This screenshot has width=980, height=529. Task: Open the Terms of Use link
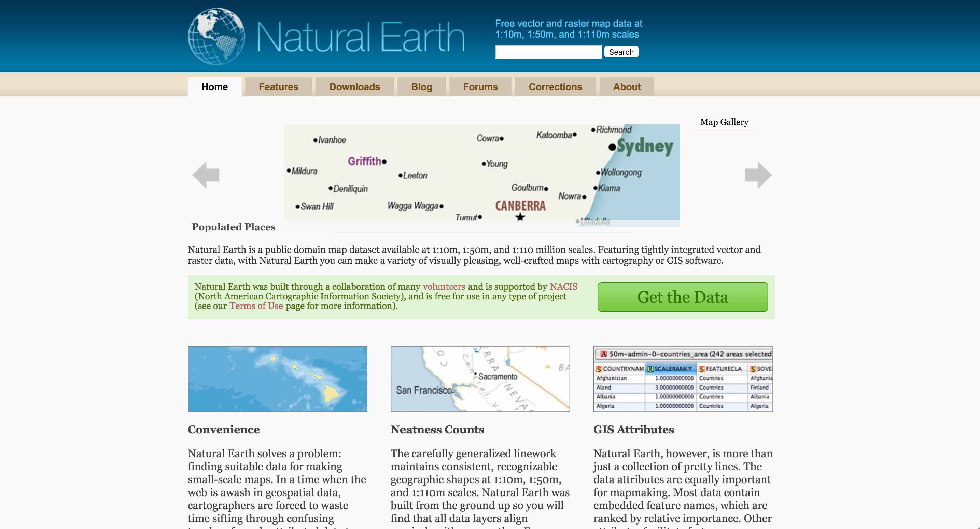pos(256,306)
